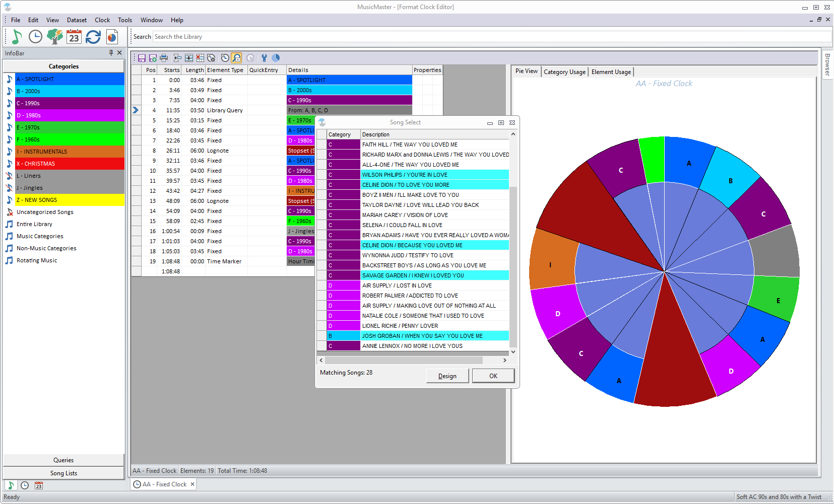Click the Element Type column header
The height and width of the screenshot is (504, 834).
226,70
